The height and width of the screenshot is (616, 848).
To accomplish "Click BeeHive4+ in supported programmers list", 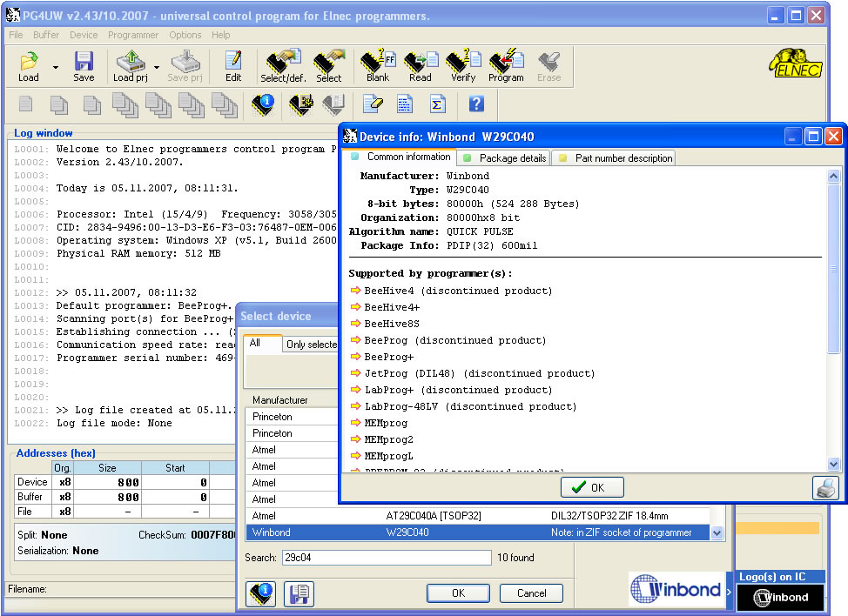I will pyautogui.click(x=392, y=307).
